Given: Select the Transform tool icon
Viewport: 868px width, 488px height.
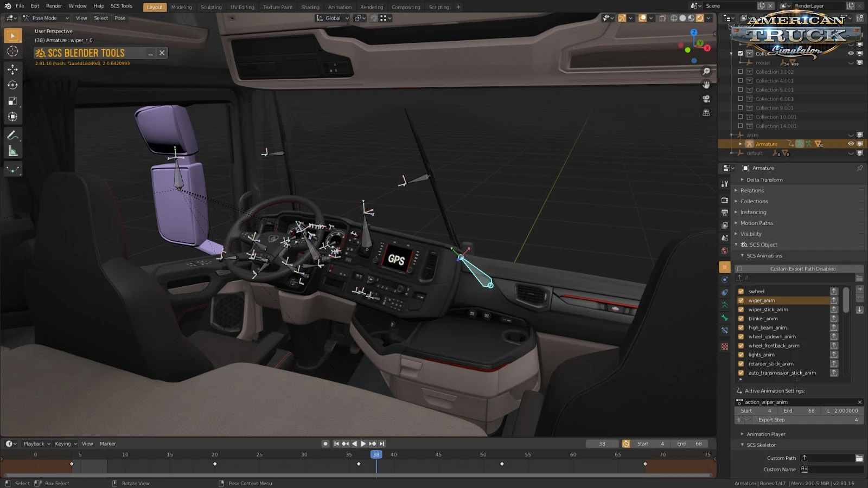Looking at the screenshot, I should click(x=13, y=117).
